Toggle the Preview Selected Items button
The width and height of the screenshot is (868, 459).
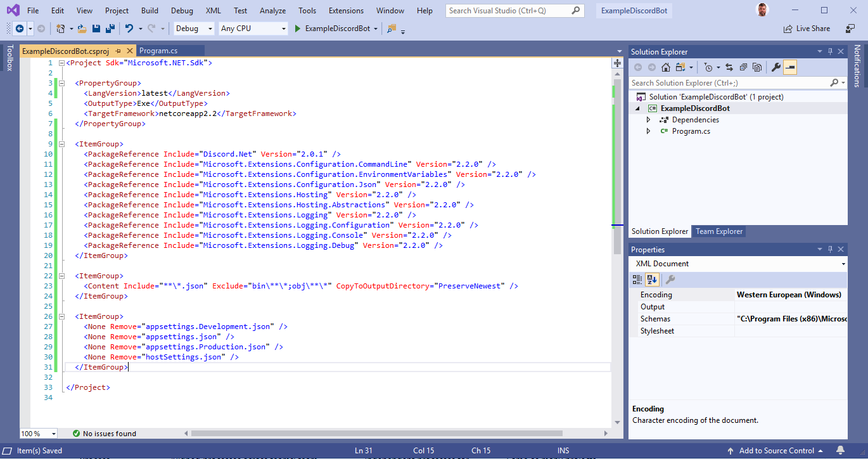[790, 67]
